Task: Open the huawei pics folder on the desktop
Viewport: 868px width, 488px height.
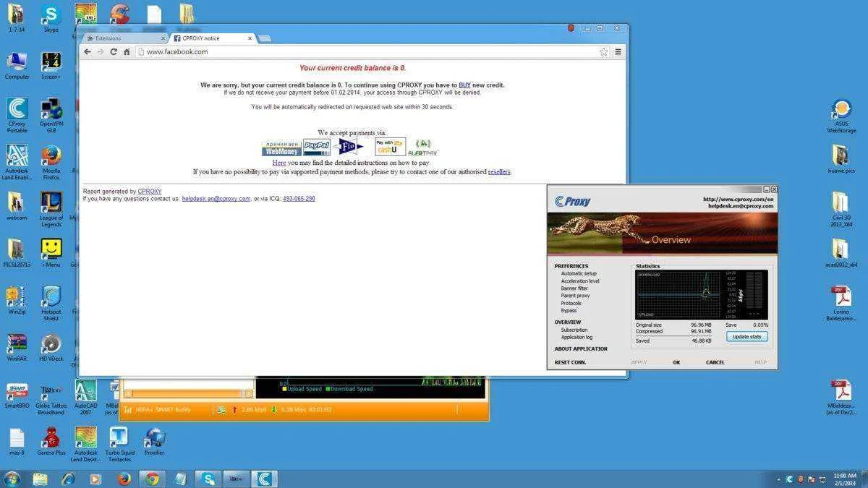Action: click(841, 159)
